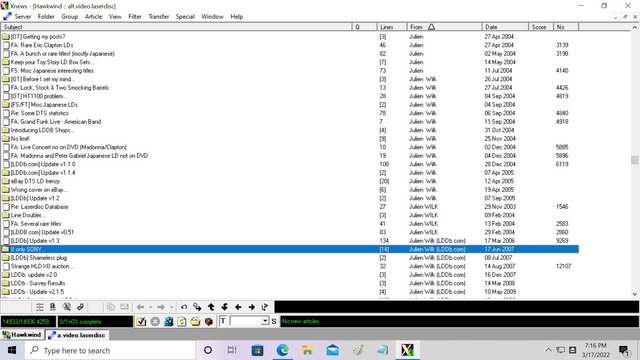Click the next-unread linked arrow icon
This screenshot has height=360, width=640.
click(x=197, y=307)
